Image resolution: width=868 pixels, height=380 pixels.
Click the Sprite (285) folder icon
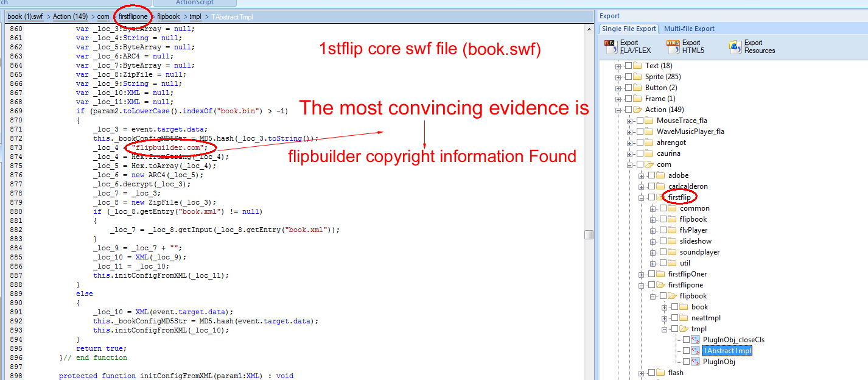[637, 77]
